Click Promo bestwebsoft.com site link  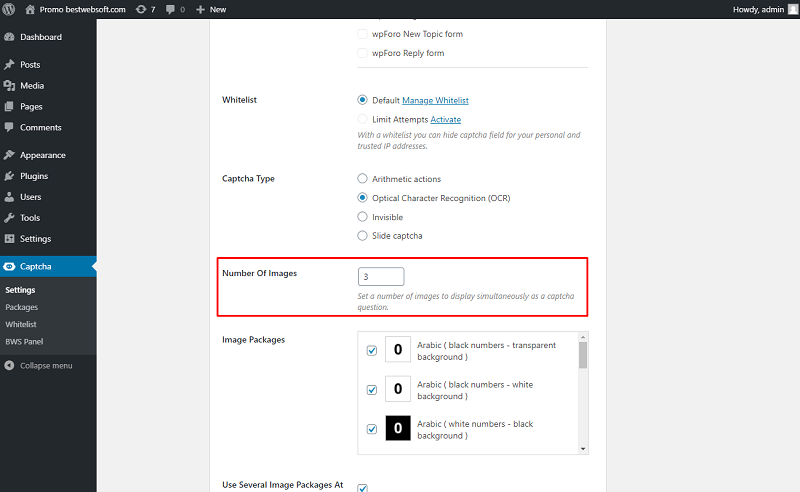83,9
